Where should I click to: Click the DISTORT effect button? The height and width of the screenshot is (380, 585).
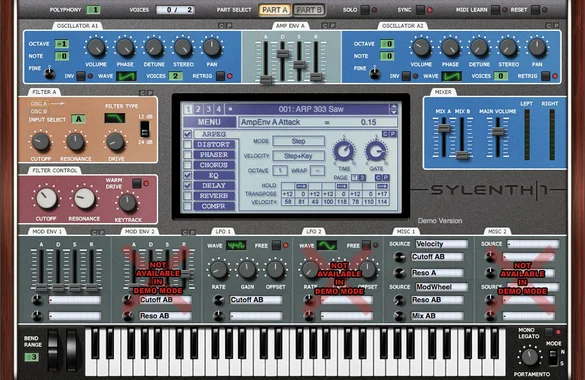pyautogui.click(x=214, y=144)
